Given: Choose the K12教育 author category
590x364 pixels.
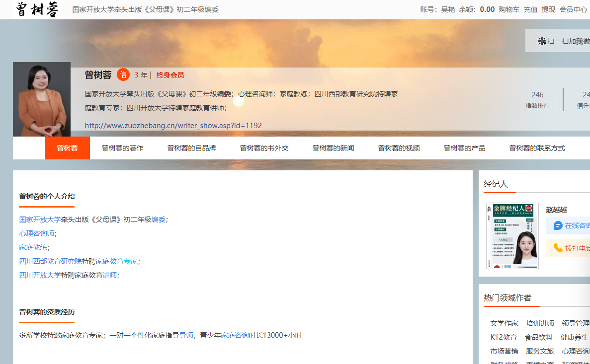Looking at the screenshot, I should tap(503, 337).
